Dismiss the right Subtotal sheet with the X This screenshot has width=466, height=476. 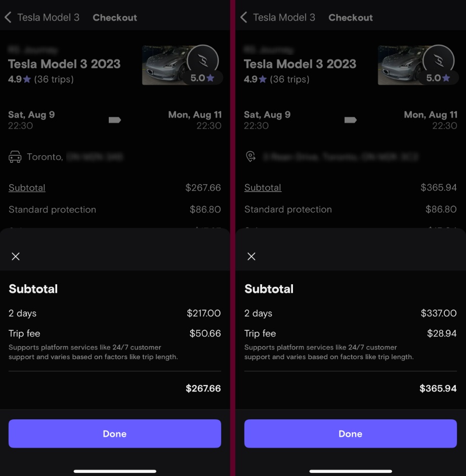point(251,256)
